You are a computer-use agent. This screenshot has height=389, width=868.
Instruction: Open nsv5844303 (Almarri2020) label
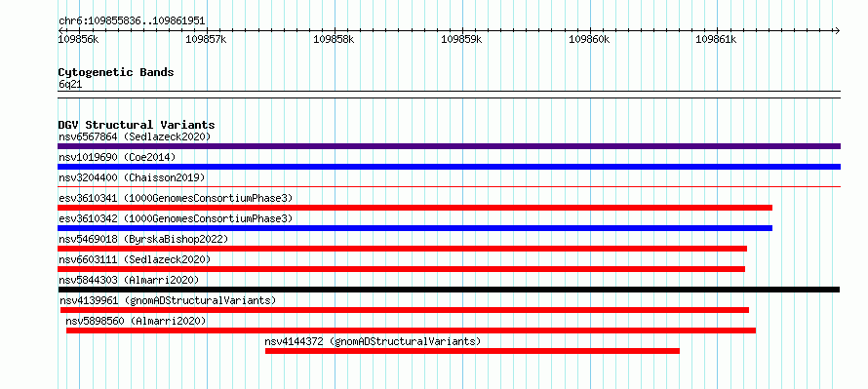tap(129, 280)
